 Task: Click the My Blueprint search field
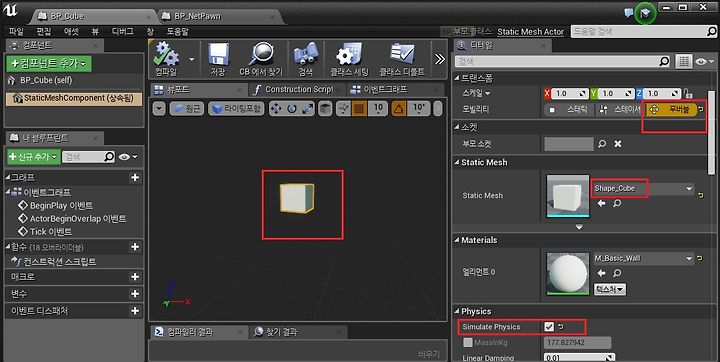pos(88,157)
